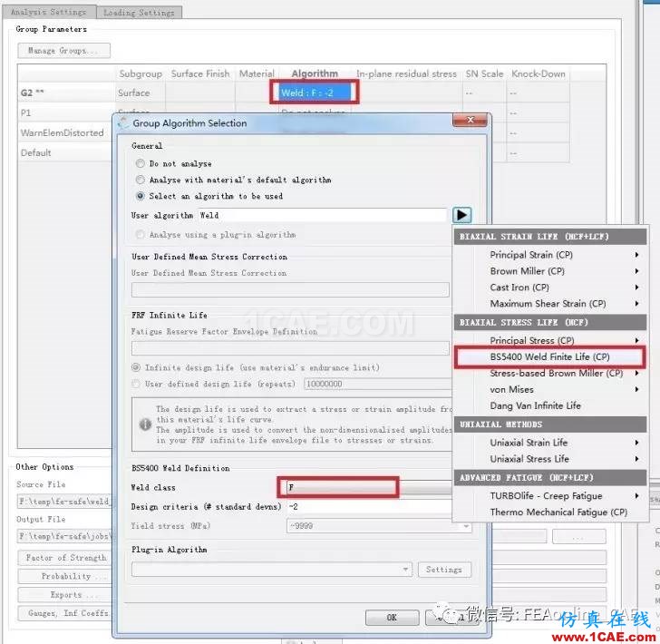660x644 pixels.
Task: Expand the Principal Strain (CP) submenu
Action: click(x=549, y=255)
